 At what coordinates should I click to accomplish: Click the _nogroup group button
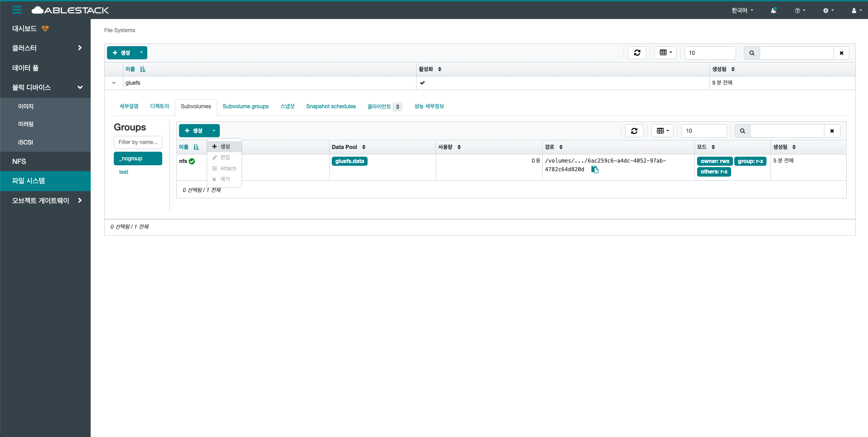[138, 158]
